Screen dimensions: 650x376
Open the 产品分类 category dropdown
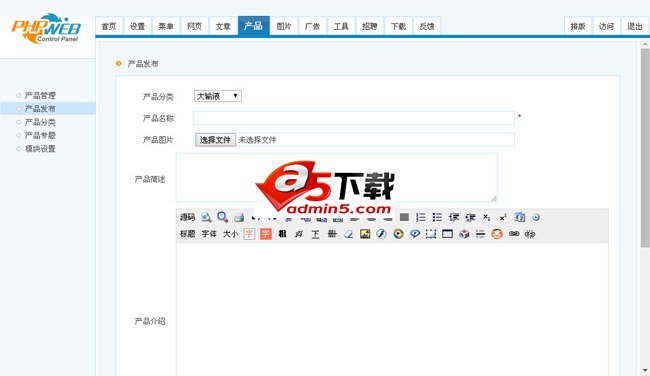point(218,96)
